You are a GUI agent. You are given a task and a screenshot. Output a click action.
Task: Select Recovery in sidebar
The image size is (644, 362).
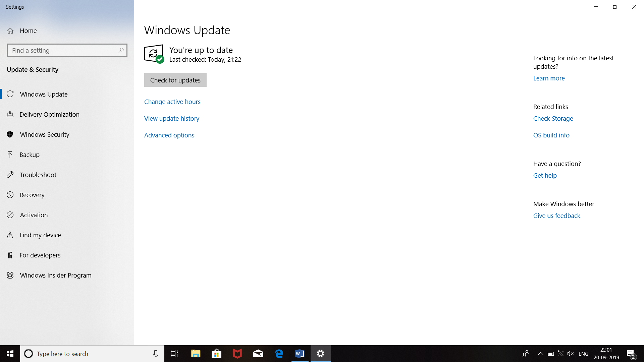click(x=32, y=194)
